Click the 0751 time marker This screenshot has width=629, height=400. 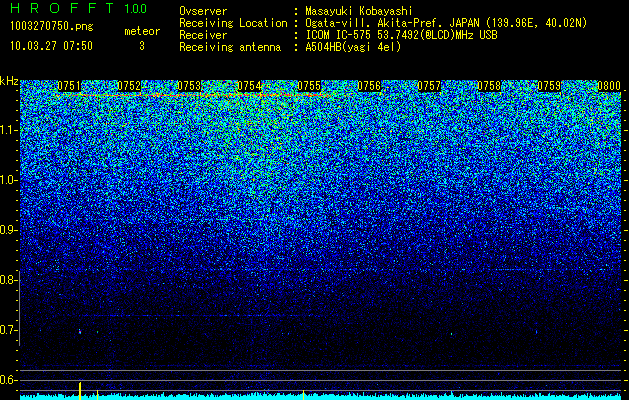pyautogui.click(x=69, y=86)
